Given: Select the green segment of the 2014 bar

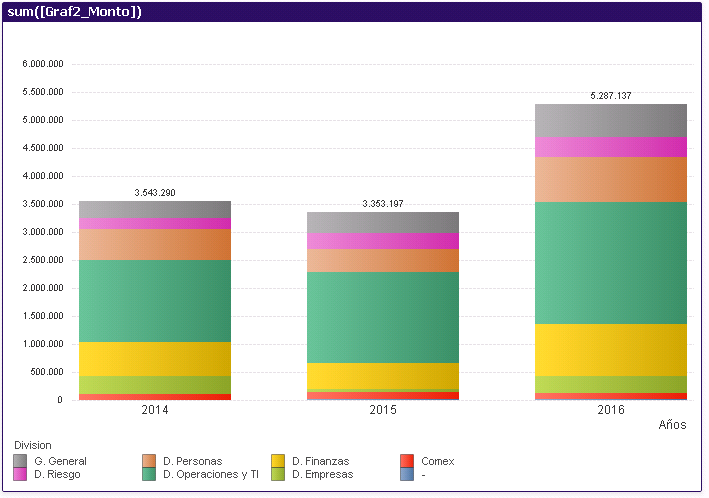Looking at the screenshot, I should [x=155, y=301].
